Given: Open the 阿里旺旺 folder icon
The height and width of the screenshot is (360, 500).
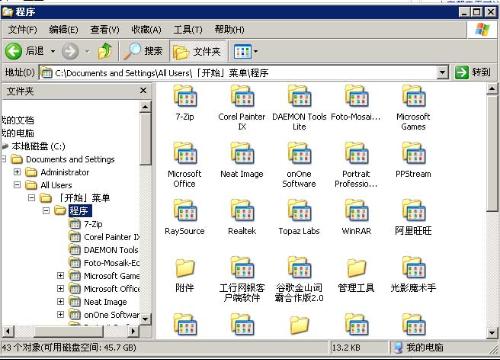Looking at the screenshot, I should click(414, 211).
